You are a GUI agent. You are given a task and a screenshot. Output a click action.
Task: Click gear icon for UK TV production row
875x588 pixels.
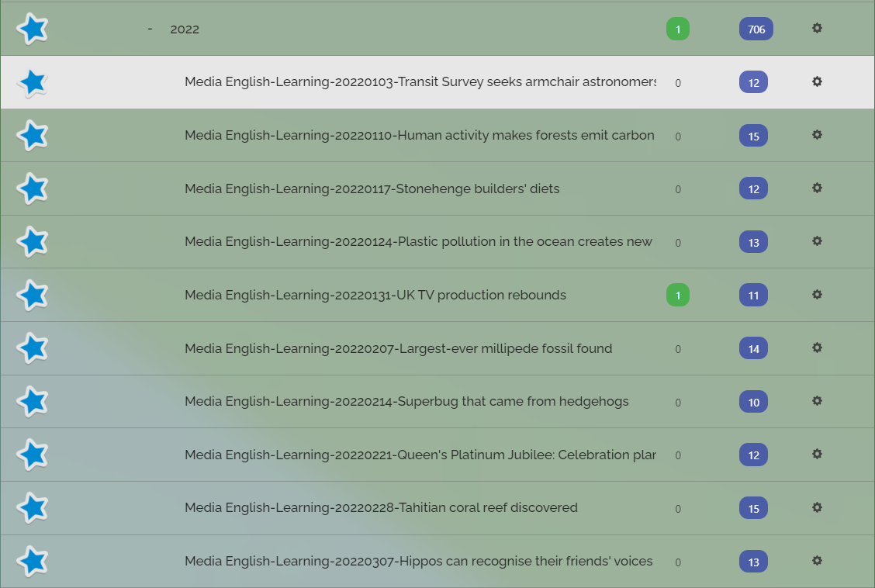[817, 294]
